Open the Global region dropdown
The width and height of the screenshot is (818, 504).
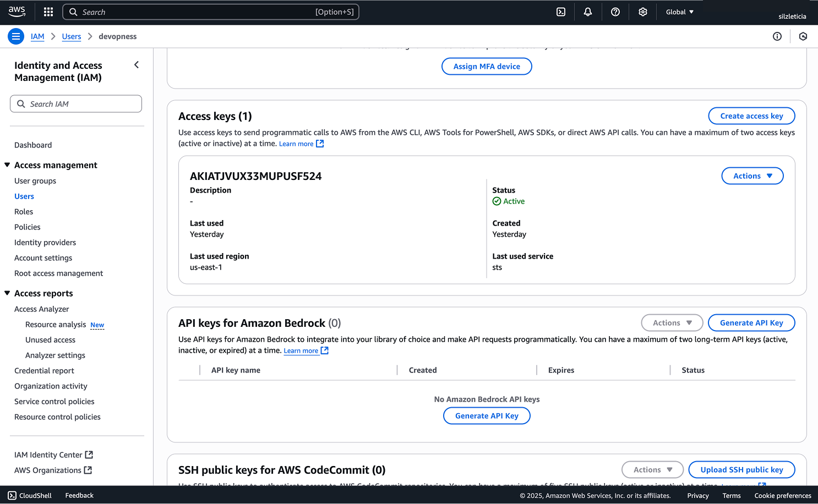[x=680, y=12]
